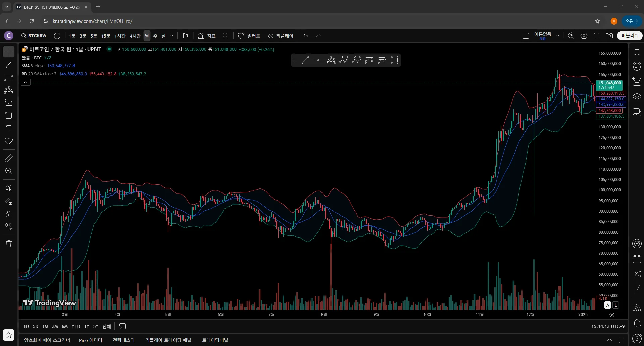The image size is (644, 346).
Task: Bookmark this page with the star
Action: (x=597, y=21)
